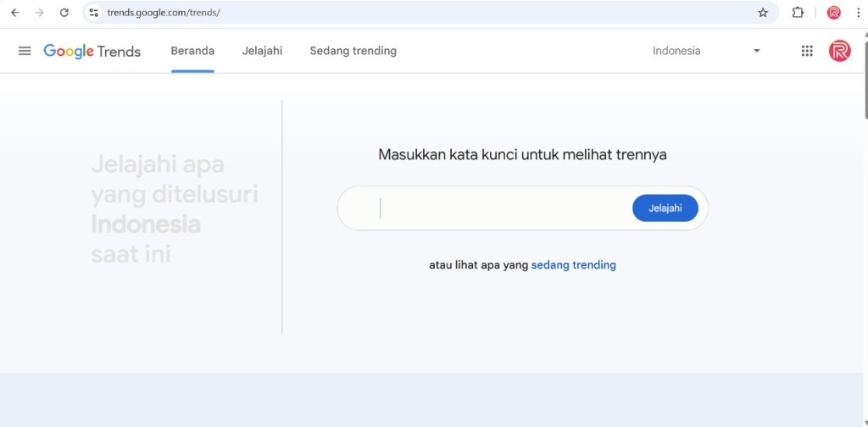Expand the Indonesia country dropdown
The image size is (868, 427).
coord(706,51)
